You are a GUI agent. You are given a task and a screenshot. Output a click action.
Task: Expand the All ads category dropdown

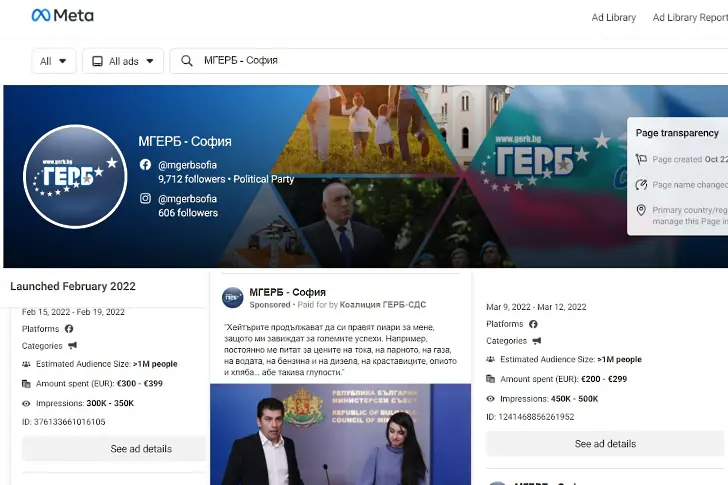tap(123, 61)
